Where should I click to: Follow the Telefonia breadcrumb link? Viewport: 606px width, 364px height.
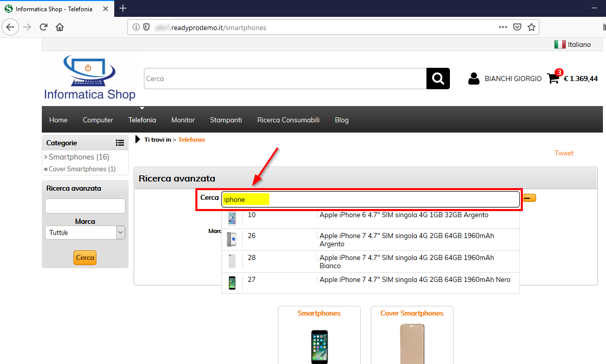(191, 140)
